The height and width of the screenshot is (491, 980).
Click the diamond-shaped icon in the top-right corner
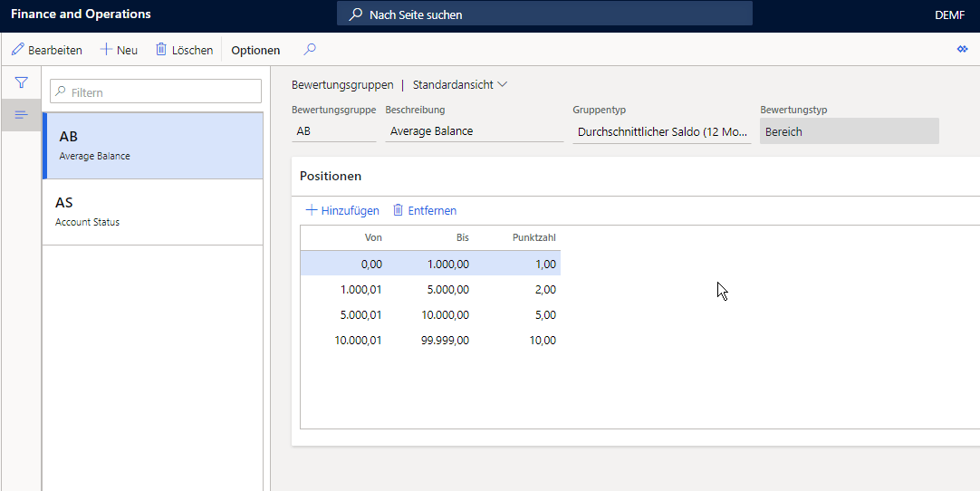963,50
